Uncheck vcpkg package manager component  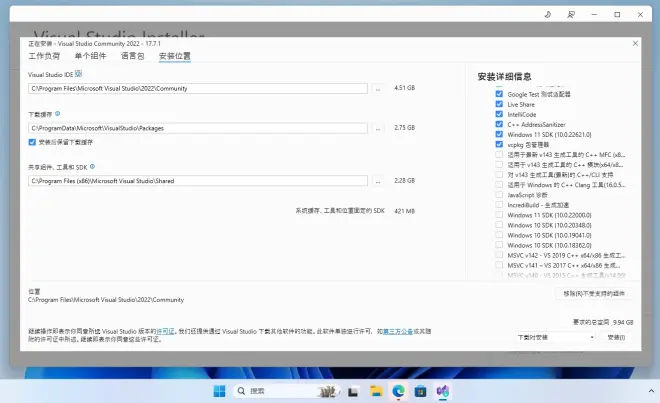tap(499, 144)
